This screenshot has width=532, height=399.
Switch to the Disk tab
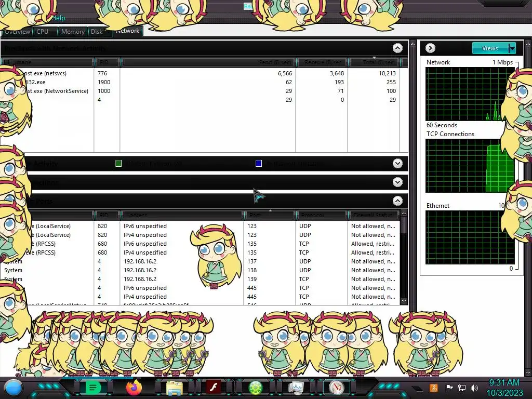(x=97, y=32)
